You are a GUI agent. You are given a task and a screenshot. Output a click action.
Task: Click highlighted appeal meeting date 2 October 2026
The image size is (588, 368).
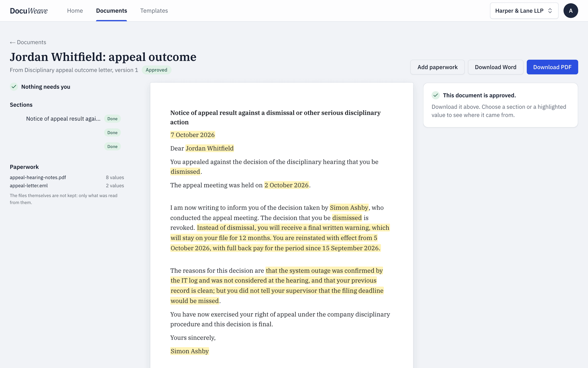point(286,185)
